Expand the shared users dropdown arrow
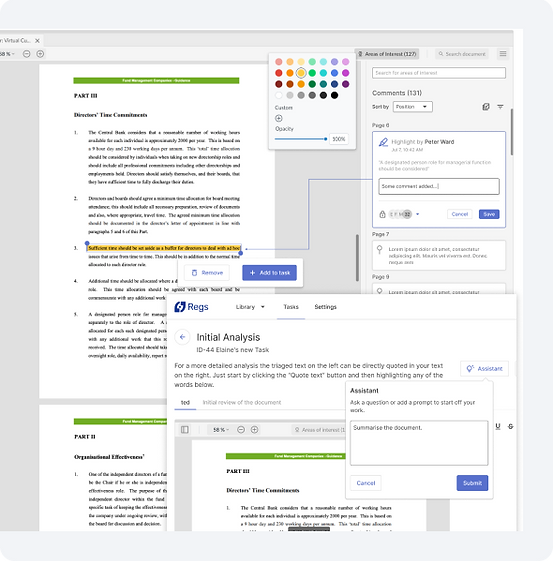 [x=417, y=214]
